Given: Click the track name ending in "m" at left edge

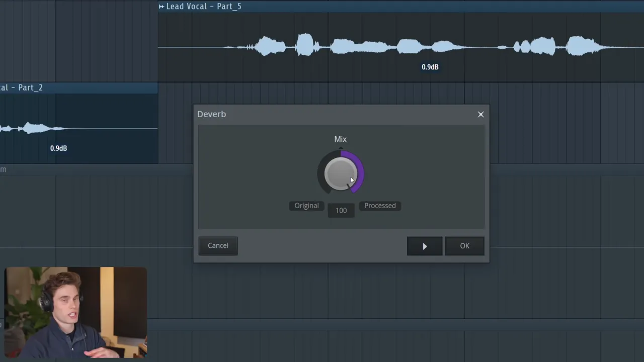Looking at the screenshot, I should pos(3,169).
